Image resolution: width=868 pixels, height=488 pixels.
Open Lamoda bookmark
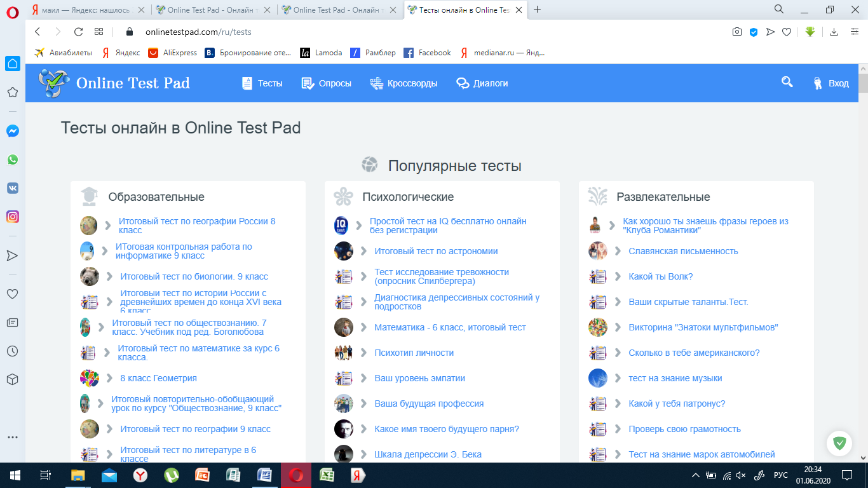click(x=321, y=53)
